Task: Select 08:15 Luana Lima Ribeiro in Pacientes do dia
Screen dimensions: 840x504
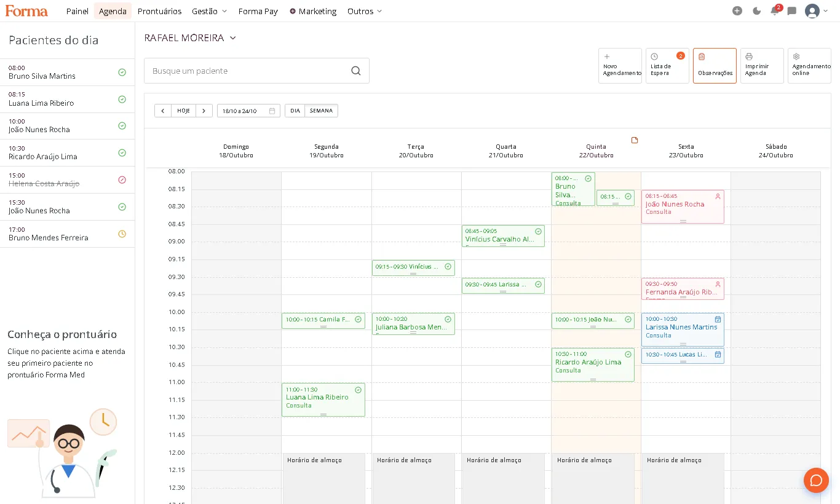Action: [67, 99]
